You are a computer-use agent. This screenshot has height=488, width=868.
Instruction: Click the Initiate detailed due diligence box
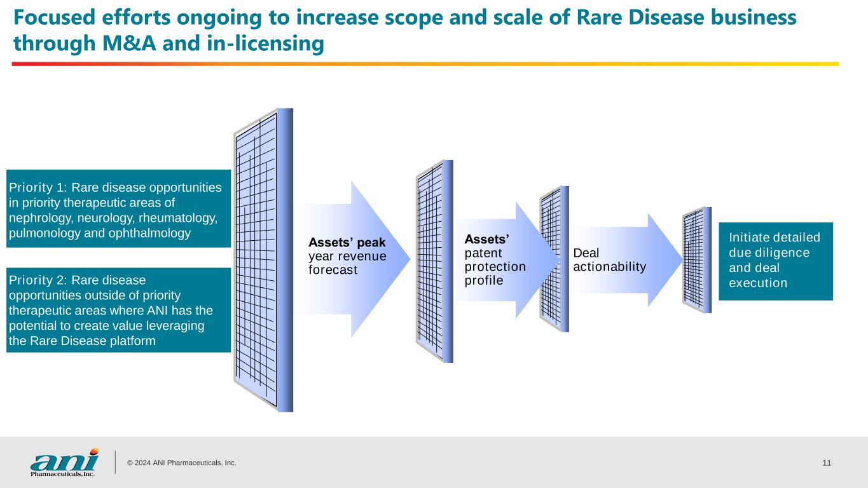coord(775,261)
